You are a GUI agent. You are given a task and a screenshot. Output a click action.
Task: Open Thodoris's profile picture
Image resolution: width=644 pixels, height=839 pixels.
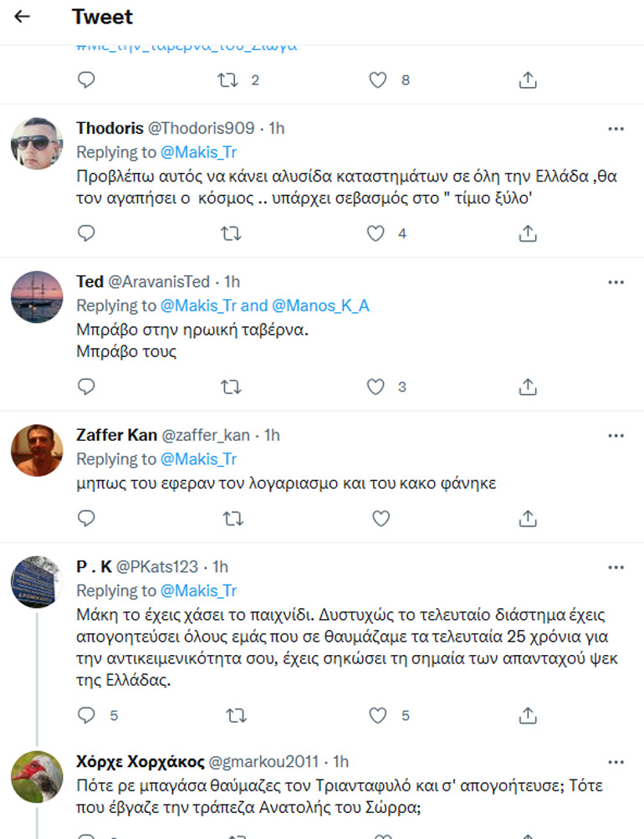(37, 143)
